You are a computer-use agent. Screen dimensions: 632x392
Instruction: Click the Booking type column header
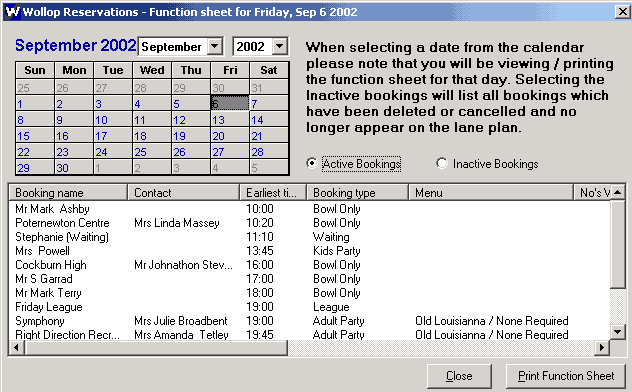(x=358, y=193)
